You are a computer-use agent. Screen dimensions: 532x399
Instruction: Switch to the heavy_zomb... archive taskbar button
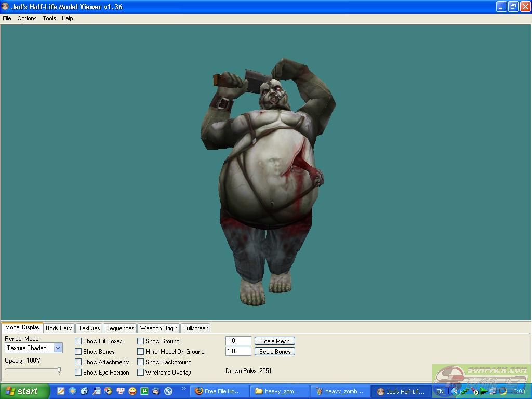(x=340, y=391)
